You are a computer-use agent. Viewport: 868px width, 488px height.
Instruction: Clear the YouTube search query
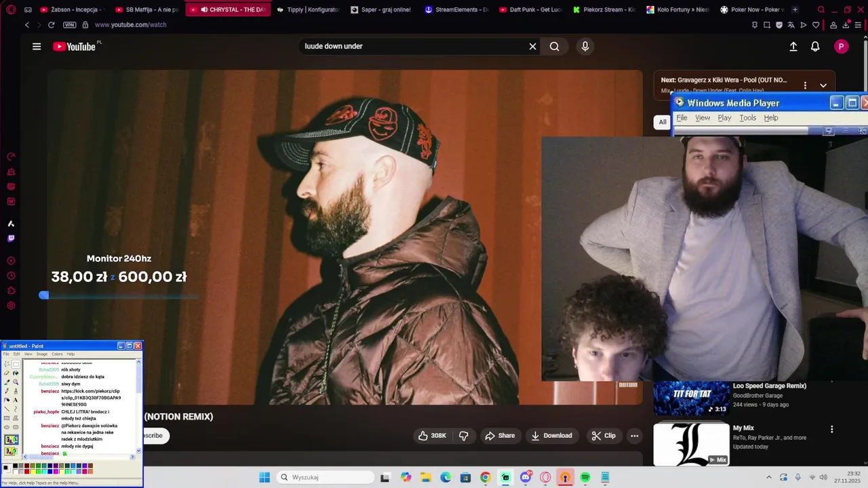pos(532,46)
